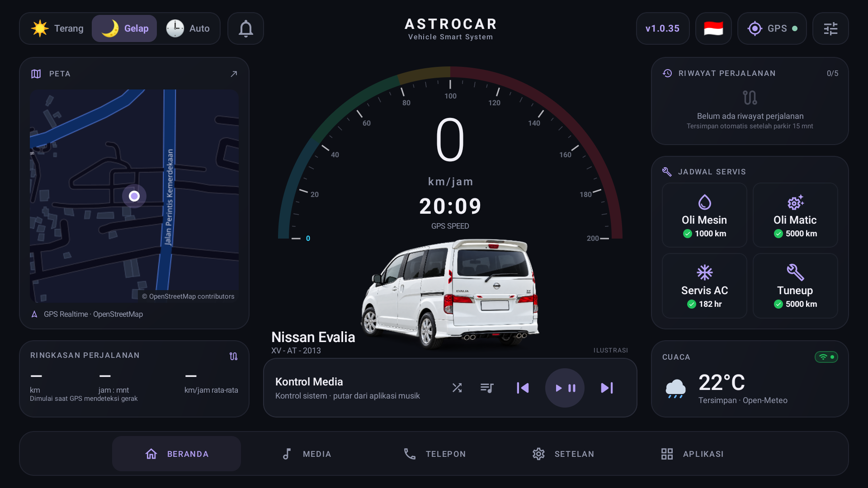Click the 0/5 trip history counter
This screenshot has height=488, width=868.
832,73
